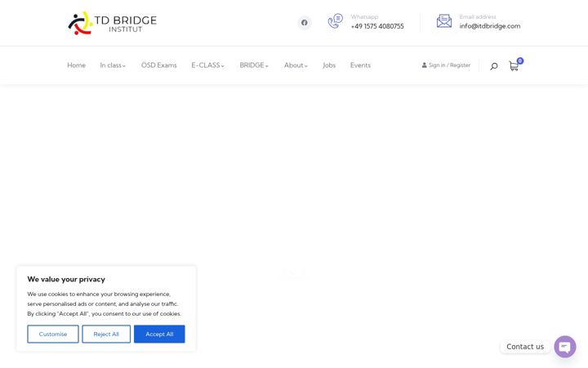Click the user icon beside Sign in

pos(424,65)
